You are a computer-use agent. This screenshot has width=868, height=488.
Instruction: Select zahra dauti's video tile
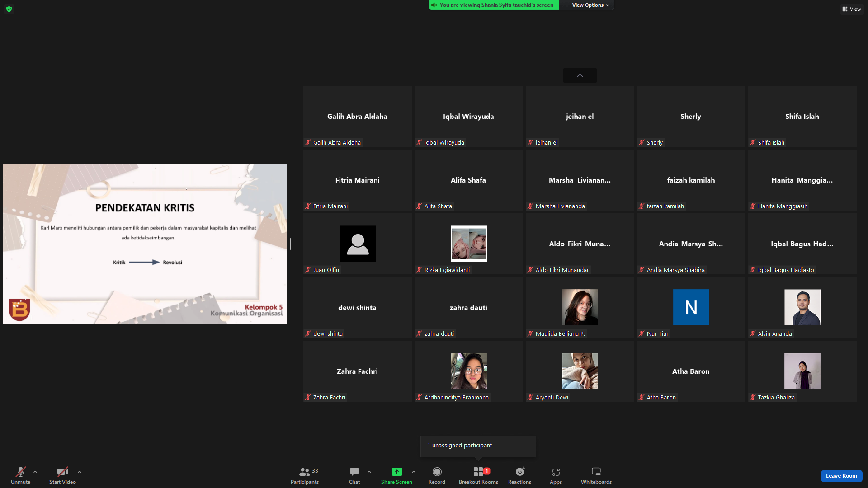[x=468, y=308]
